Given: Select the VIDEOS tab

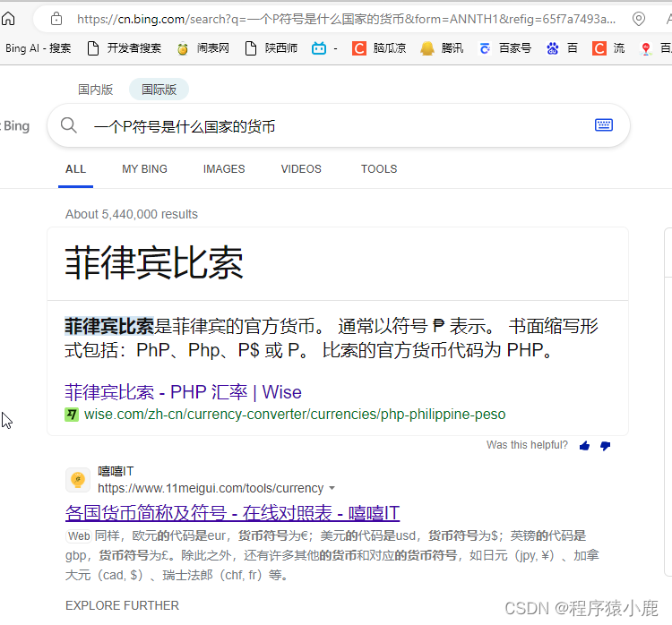Looking at the screenshot, I should tap(301, 169).
